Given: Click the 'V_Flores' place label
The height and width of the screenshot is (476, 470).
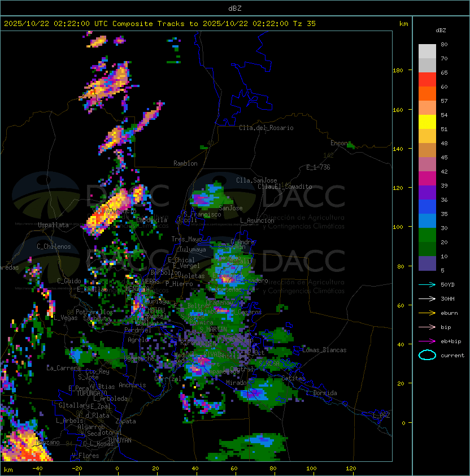Looking at the screenshot, I should click(x=85, y=456).
